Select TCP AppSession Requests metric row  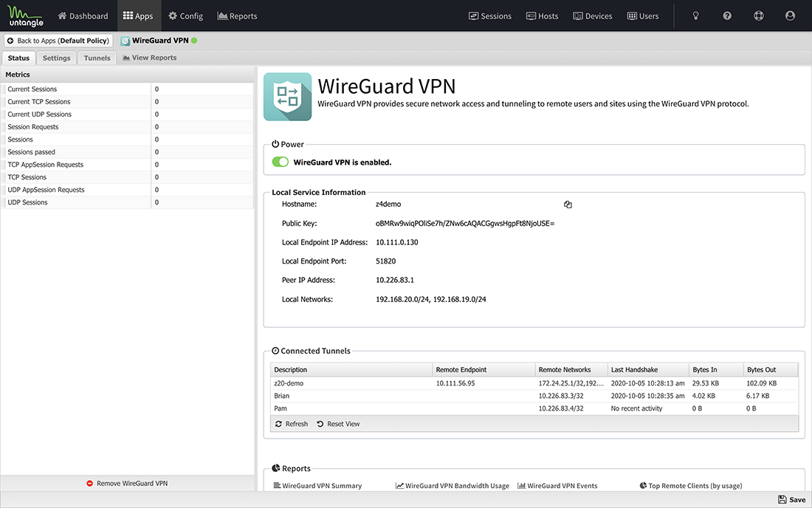pyautogui.click(x=128, y=165)
